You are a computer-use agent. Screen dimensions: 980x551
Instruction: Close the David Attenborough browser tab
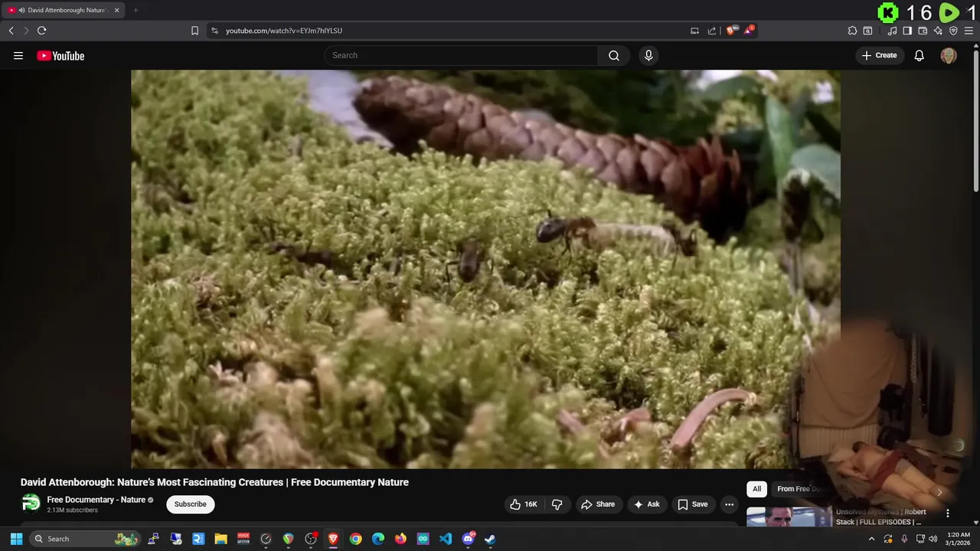tap(116, 10)
